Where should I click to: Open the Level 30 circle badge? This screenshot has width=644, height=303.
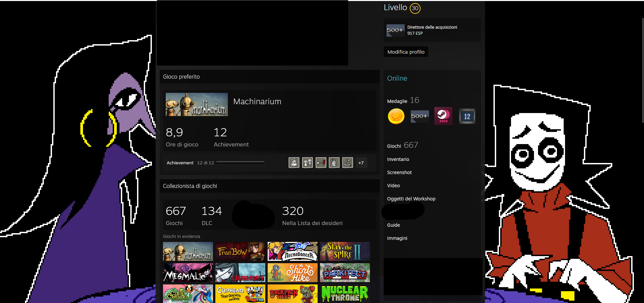[415, 8]
